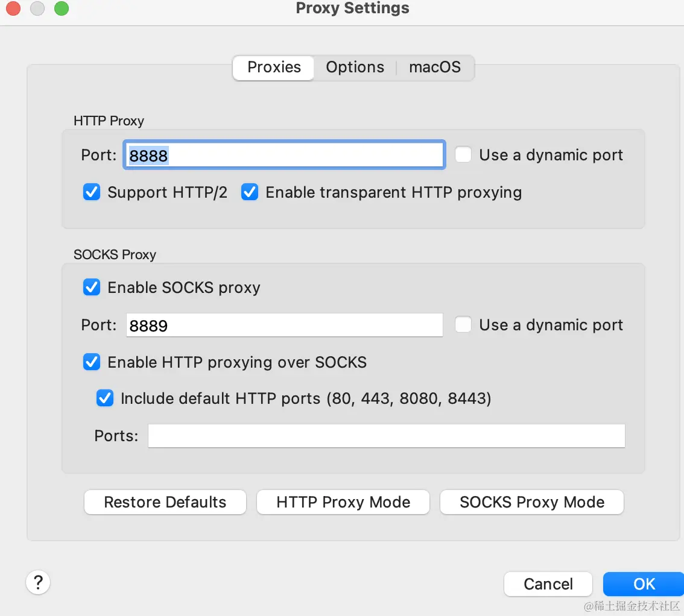Click the HTTP Proxy port field
Viewport: 684px width, 616px height.
click(x=284, y=156)
